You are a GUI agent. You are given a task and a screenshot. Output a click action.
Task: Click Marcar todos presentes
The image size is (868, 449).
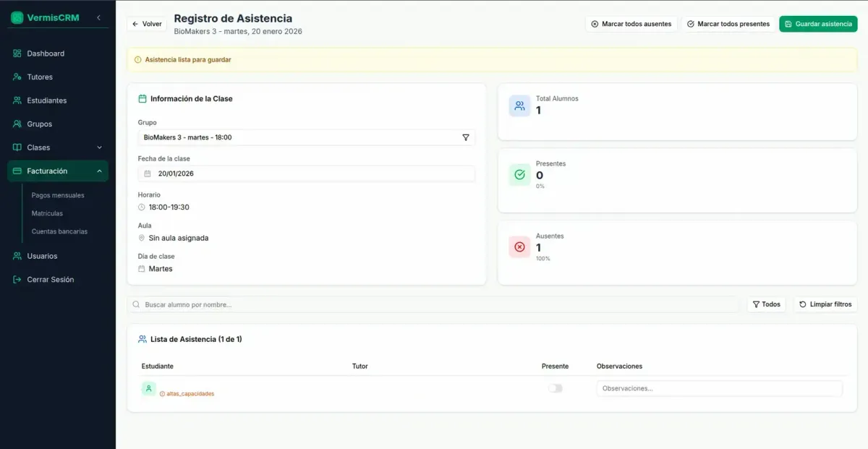728,24
